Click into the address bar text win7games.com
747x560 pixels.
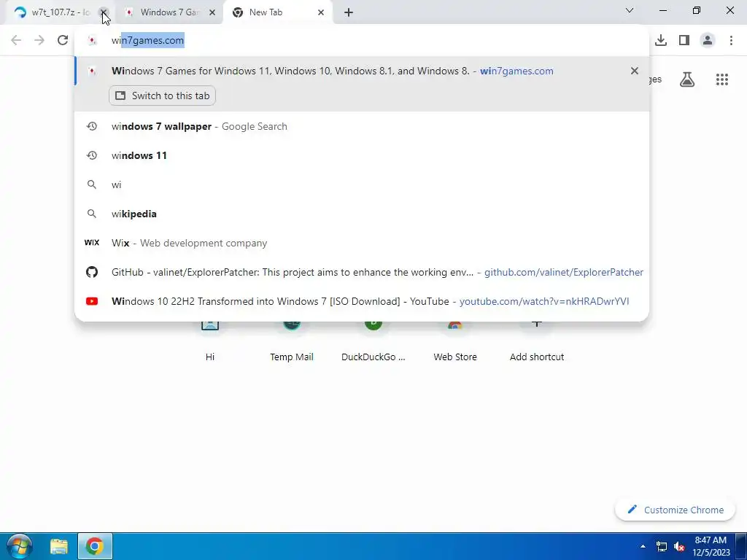pos(147,41)
